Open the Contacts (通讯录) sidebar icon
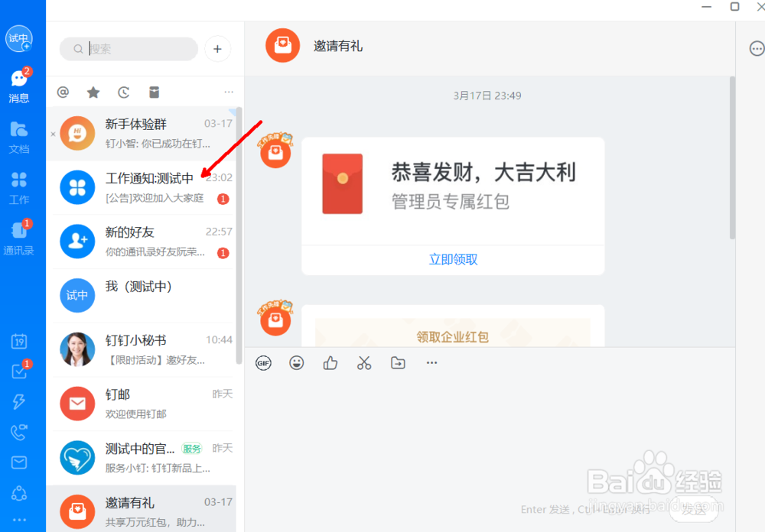Viewport: 765px width, 532px height. pyautogui.click(x=19, y=238)
